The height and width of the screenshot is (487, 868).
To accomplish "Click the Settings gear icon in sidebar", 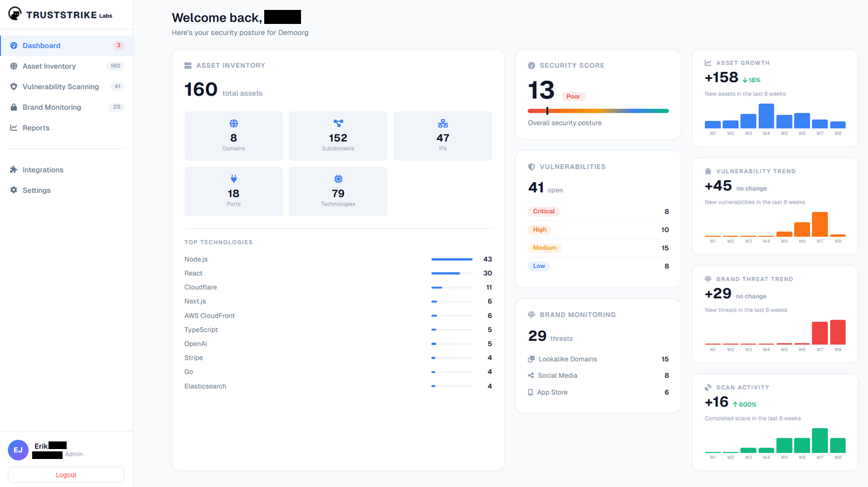I will (x=13, y=190).
